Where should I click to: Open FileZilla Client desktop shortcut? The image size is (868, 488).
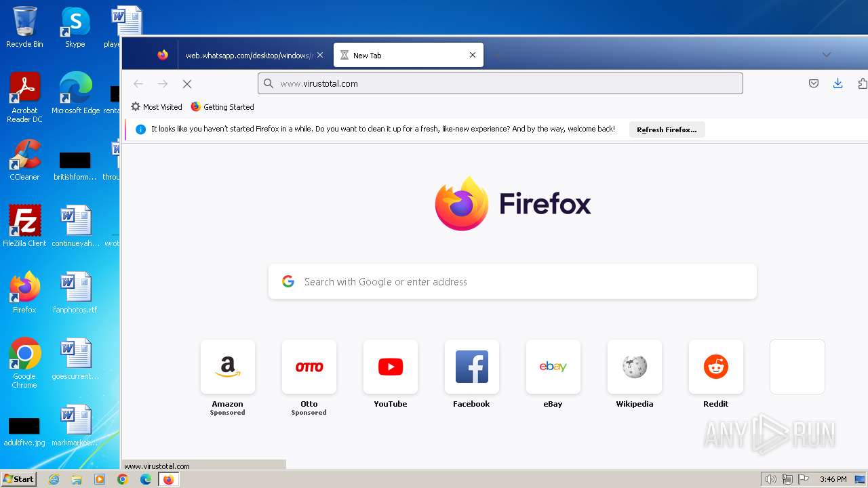click(24, 226)
